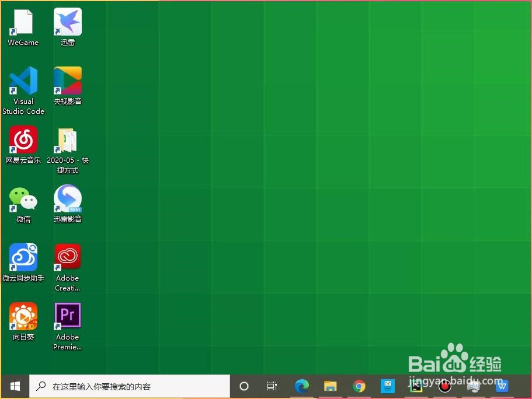Open Task View in the taskbar
This screenshot has height=399, width=532.
pos(272,386)
